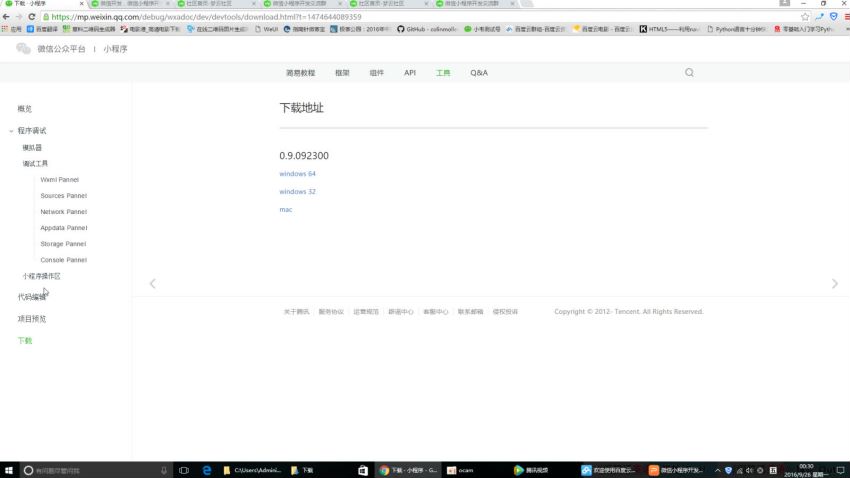Open the 组件 navigation tab
Image resolution: width=850 pixels, height=478 pixels.
click(x=376, y=73)
